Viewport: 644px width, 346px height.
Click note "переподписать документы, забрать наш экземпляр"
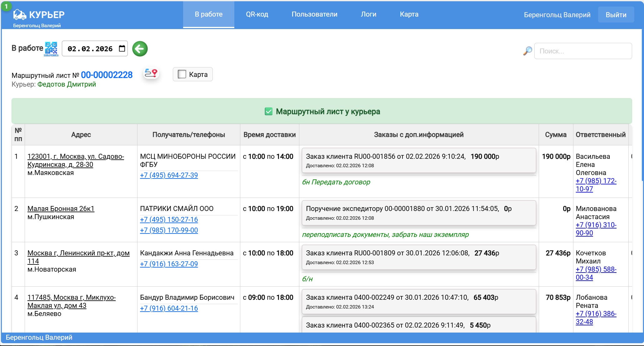[x=385, y=234]
